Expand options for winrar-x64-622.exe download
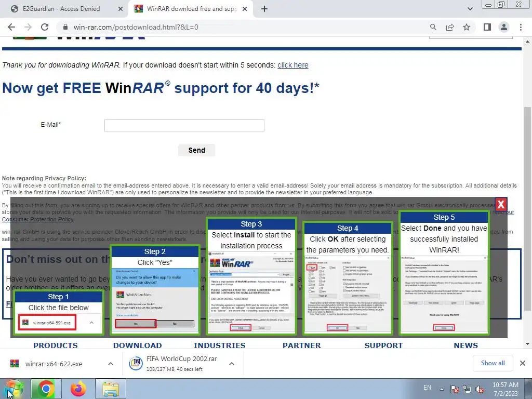This screenshot has height=399, width=532. pyautogui.click(x=111, y=364)
